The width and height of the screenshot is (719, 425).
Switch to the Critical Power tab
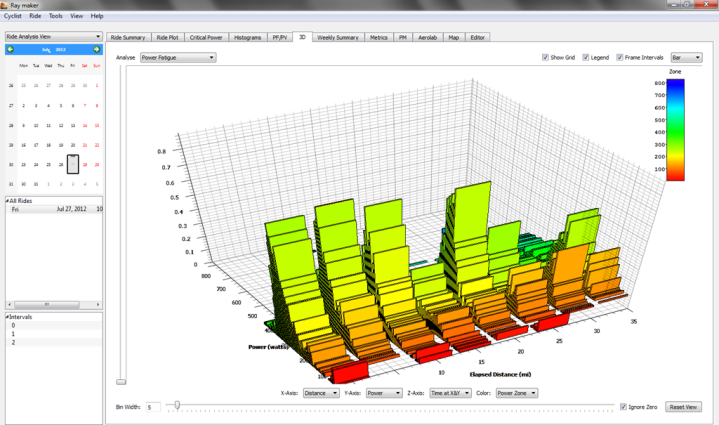[x=206, y=38]
